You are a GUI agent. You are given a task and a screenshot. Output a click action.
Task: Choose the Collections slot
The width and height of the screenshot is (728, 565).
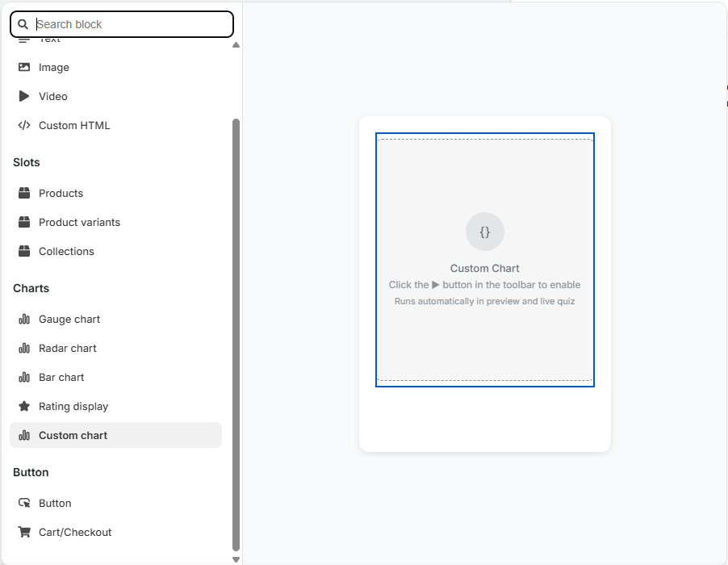[x=66, y=251]
